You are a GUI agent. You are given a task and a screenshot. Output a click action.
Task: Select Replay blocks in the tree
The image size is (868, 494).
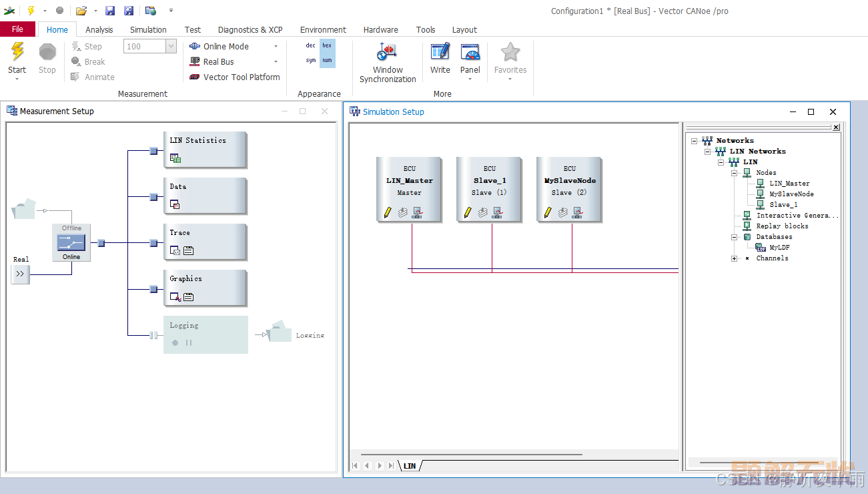click(782, 226)
